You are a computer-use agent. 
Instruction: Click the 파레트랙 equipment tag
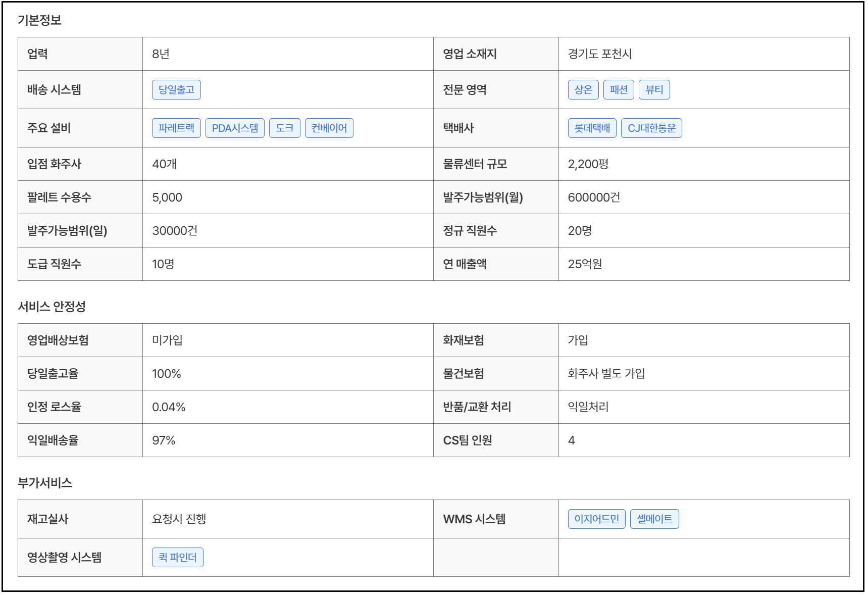pos(176,128)
